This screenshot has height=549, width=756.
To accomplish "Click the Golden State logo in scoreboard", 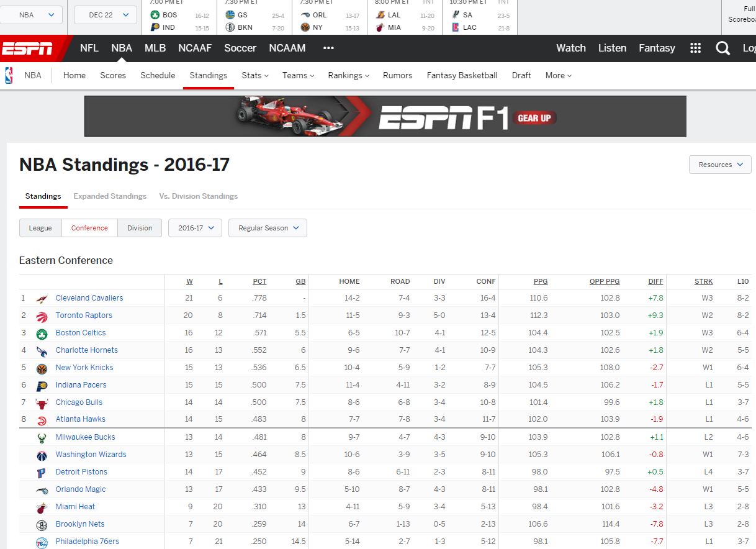I will point(230,15).
